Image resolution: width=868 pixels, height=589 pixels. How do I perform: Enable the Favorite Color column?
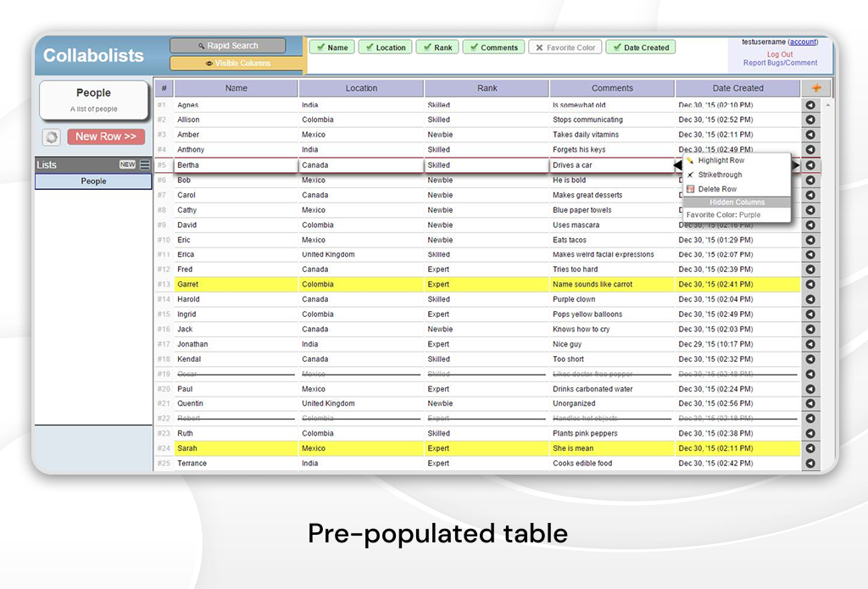pos(565,47)
